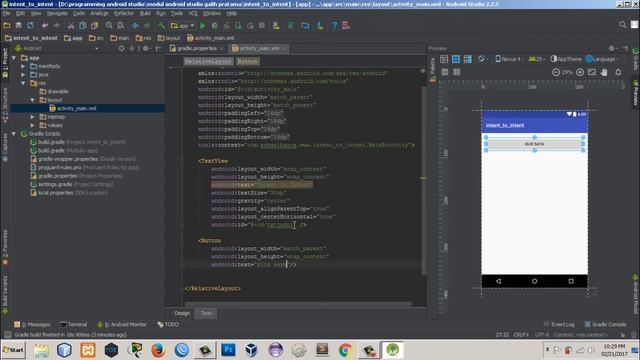The image size is (640, 360).
Task: Click the Debug app bug icon
Action: click(215, 25)
